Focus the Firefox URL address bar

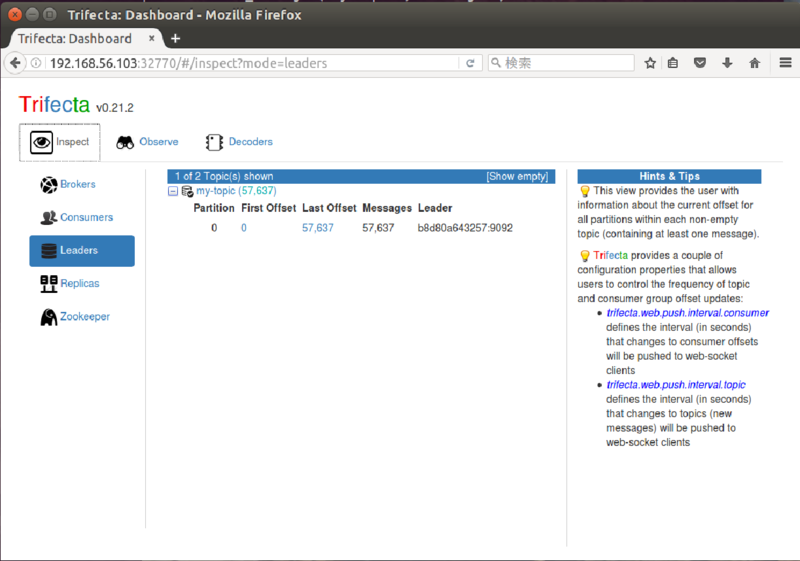point(253,63)
